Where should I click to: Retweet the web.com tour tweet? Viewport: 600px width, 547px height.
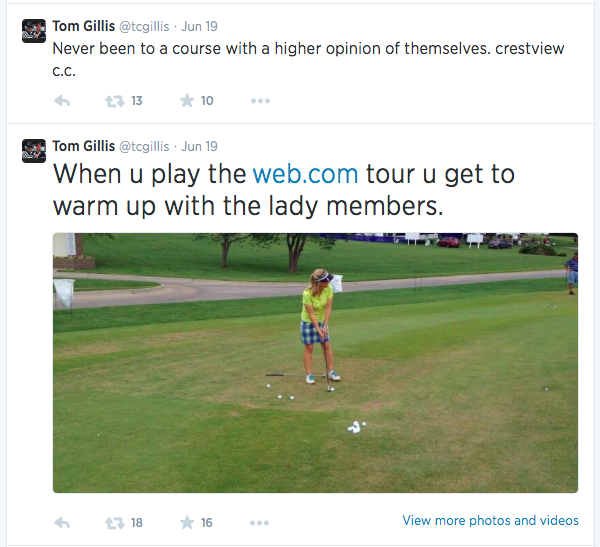[x=115, y=522]
